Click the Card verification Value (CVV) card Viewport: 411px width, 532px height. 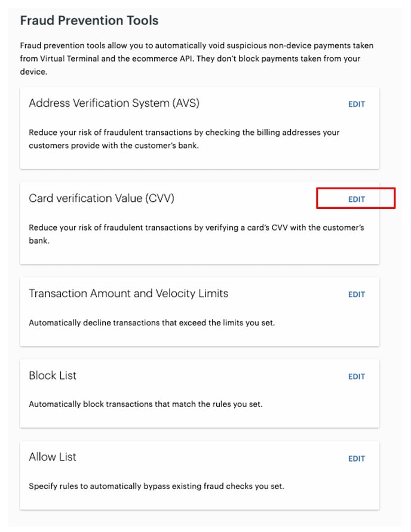[x=200, y=221]
